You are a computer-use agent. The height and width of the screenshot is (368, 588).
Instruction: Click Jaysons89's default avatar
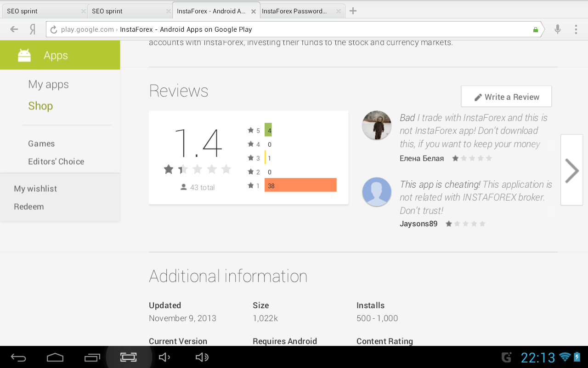377,192
